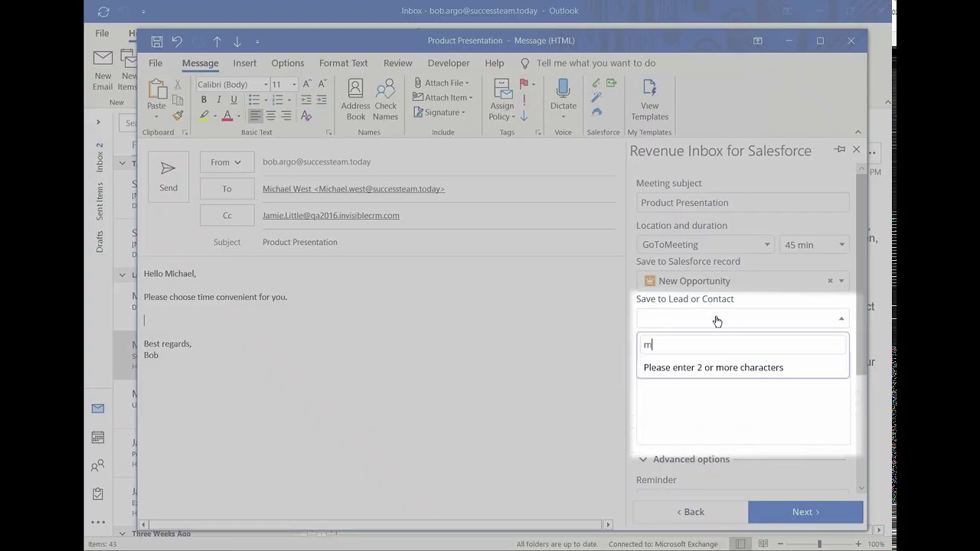
Task: Toggle Italic formatting
Action: (219, 100)
